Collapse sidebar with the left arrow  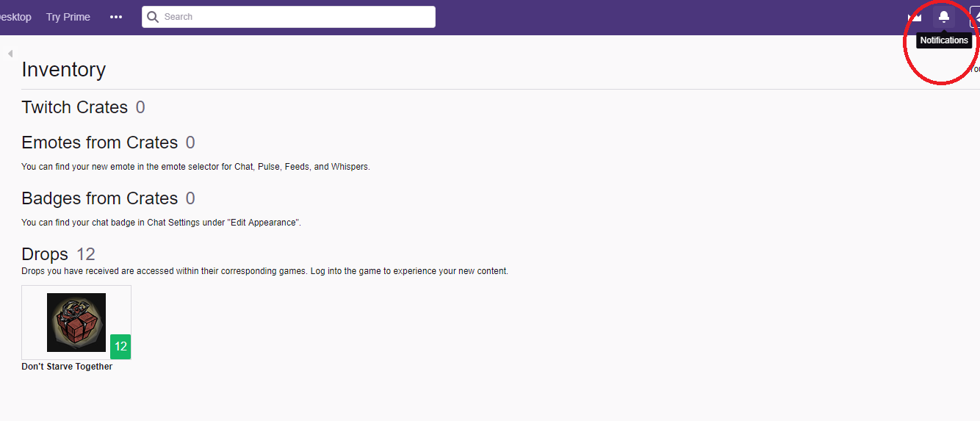click(x=10, y=54)
